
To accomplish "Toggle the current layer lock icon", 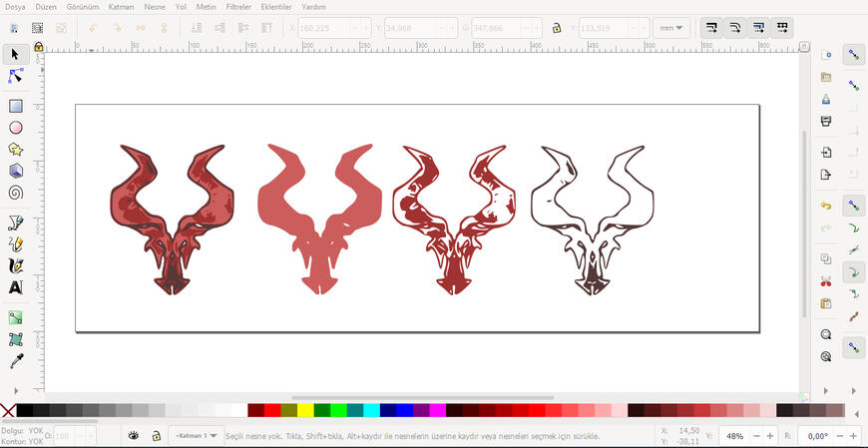I will point(156,436).
